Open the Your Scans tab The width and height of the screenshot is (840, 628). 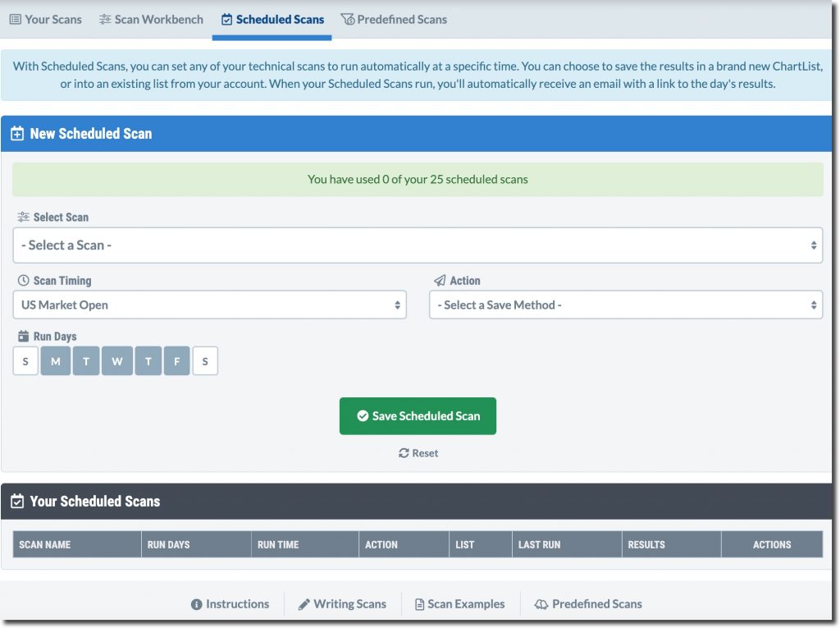pos(46,20)
